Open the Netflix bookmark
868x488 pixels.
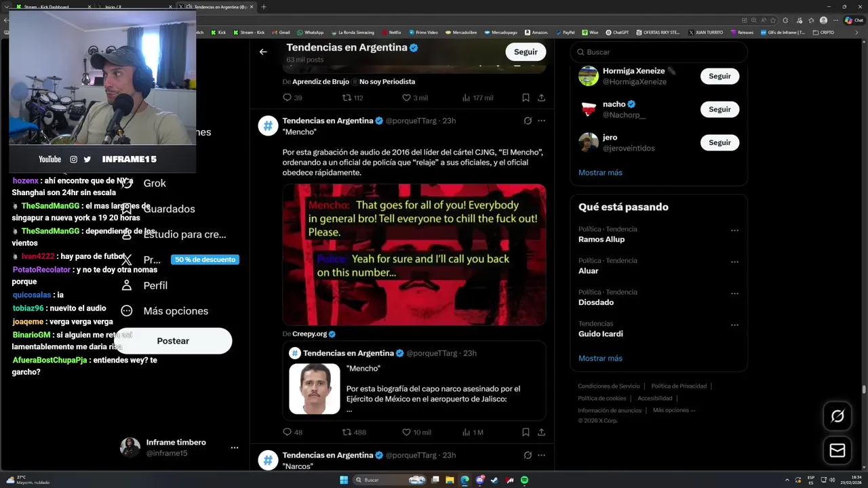(391, 32)
